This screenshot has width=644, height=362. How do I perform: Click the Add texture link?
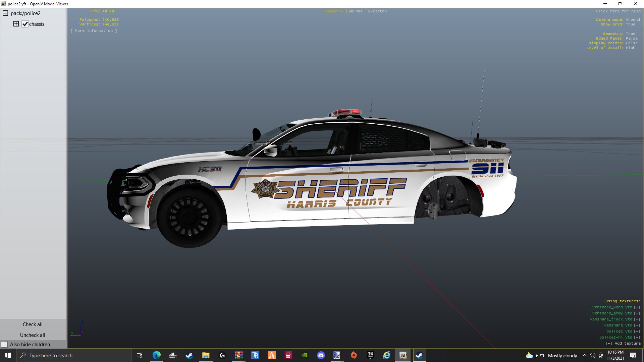click(x=623, y=344)
